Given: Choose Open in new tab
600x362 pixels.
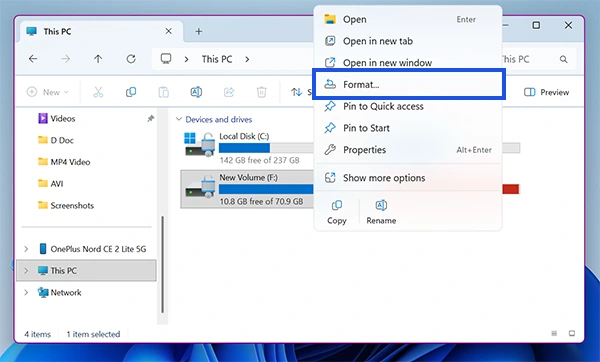Looking at the screenshot, I should click(408, 41).
